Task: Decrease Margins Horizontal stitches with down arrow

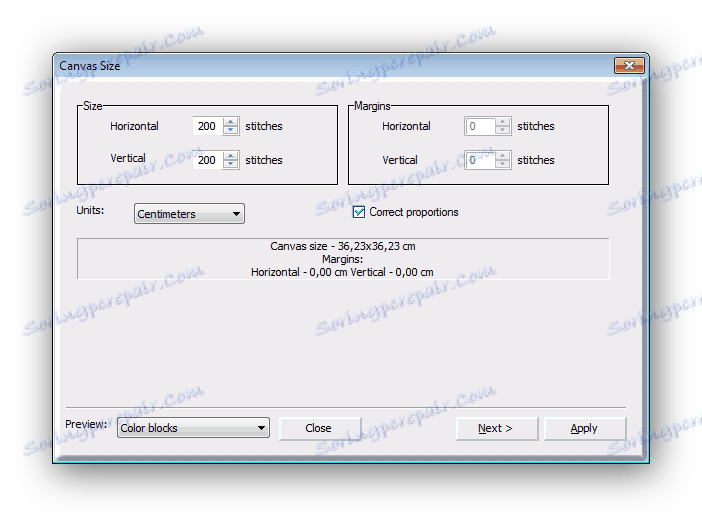Action: (502, 130)
